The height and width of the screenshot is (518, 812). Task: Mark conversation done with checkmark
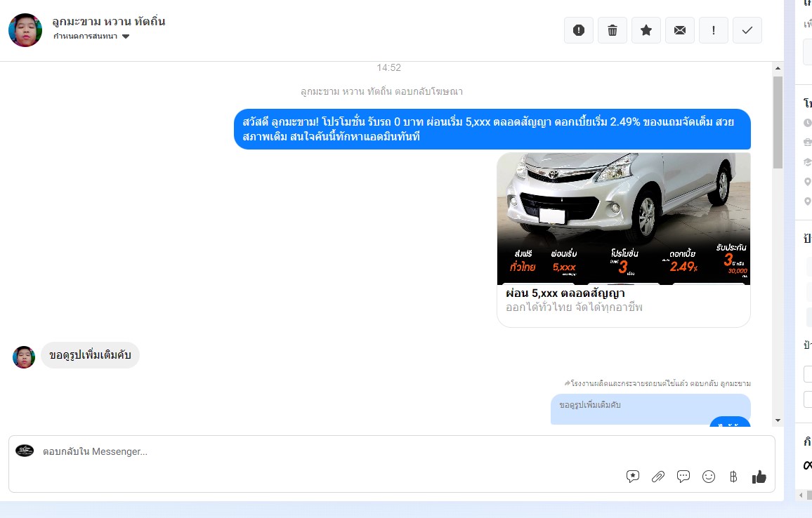tap(747, 30)
